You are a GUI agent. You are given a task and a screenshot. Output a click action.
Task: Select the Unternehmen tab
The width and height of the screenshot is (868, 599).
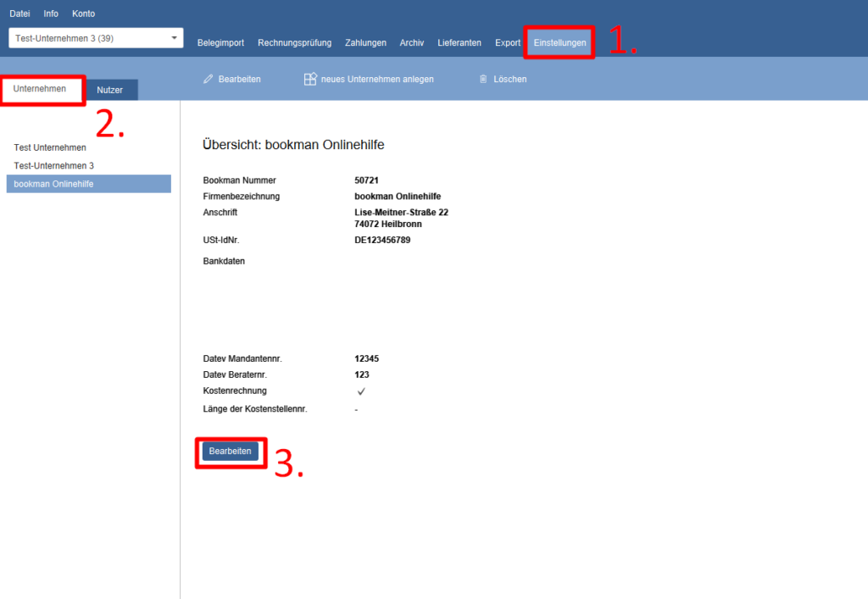point(40,88)
